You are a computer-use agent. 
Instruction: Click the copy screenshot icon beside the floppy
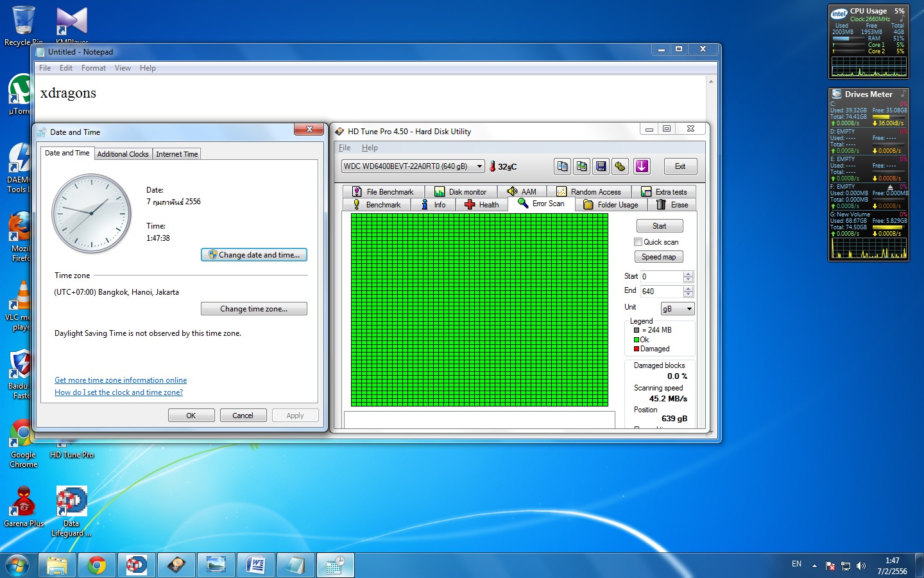point(581,166)
